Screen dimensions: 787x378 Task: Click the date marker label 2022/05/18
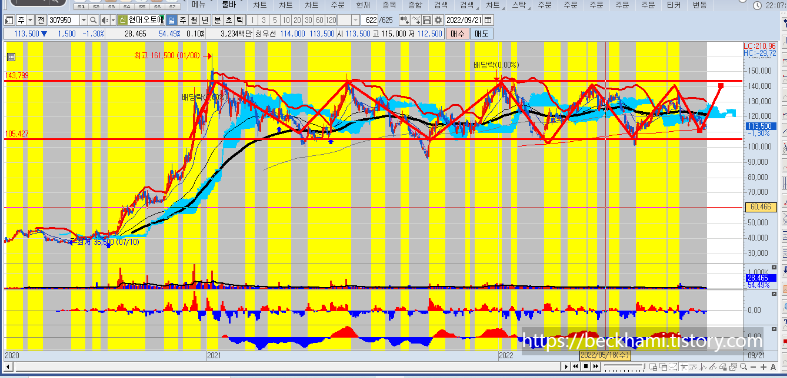(605, 355)
